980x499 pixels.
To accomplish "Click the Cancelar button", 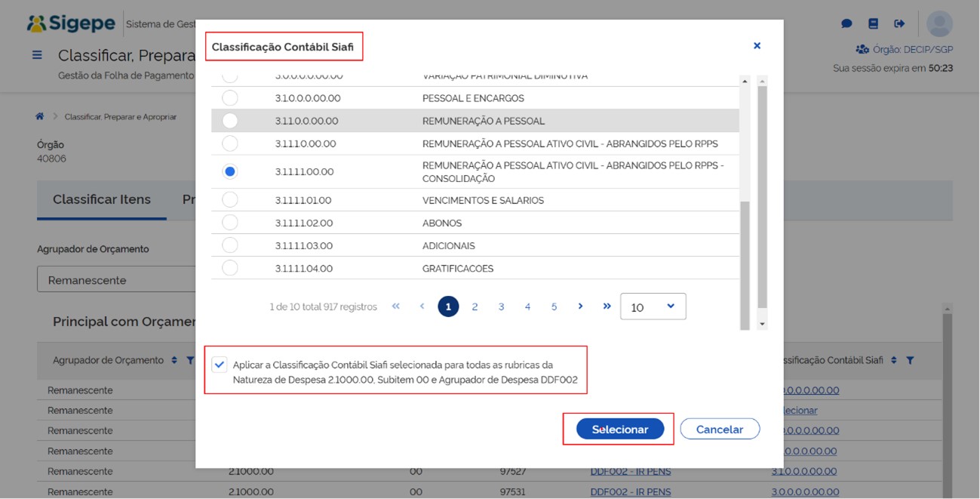I will point(719,429).
